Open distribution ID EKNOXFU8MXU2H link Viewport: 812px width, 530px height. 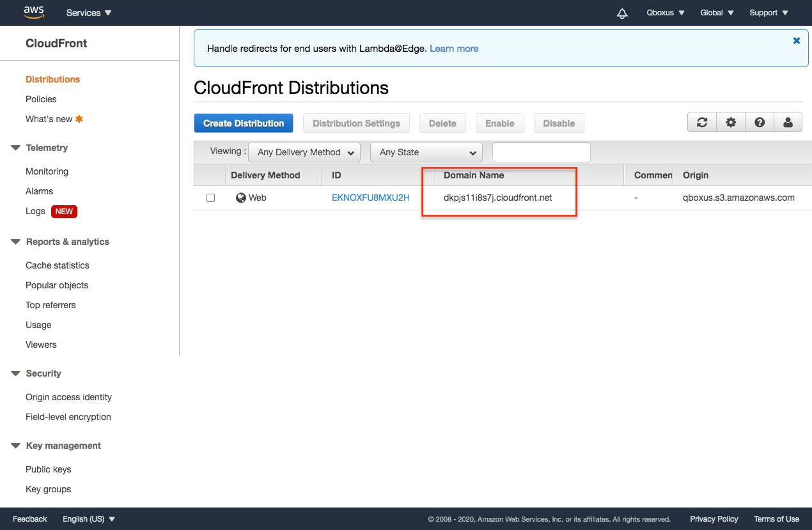[370, 198]
